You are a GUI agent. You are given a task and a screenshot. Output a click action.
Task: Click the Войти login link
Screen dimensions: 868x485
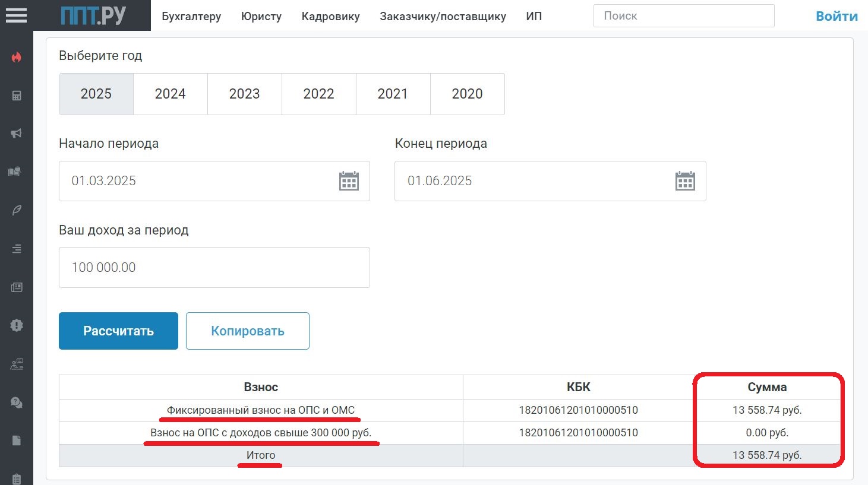click(x=836, y=17)
